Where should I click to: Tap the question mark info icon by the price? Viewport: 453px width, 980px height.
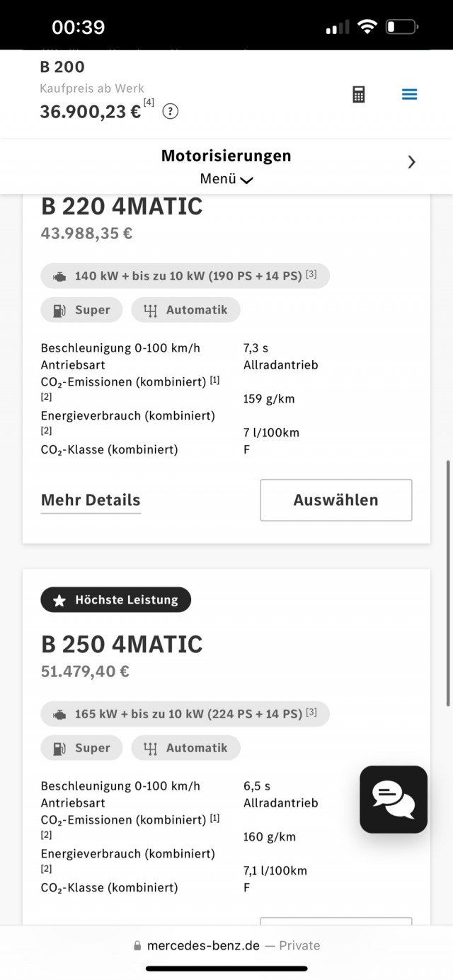(x=171, y=112)
